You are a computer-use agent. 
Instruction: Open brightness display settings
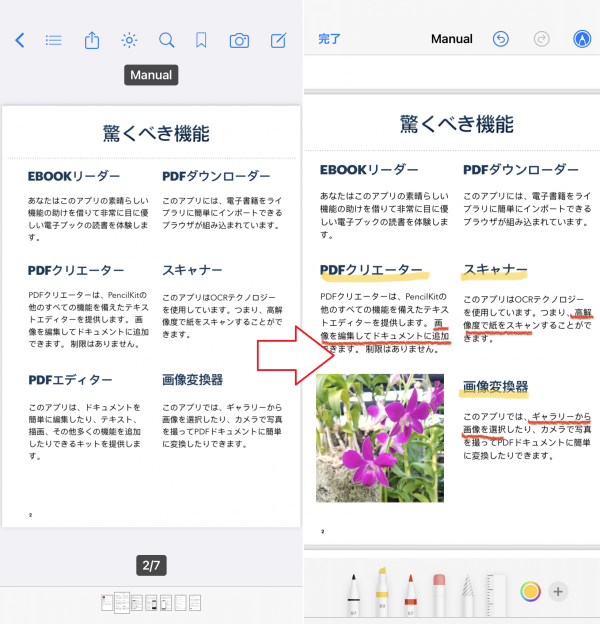click(x=129, y=40)
